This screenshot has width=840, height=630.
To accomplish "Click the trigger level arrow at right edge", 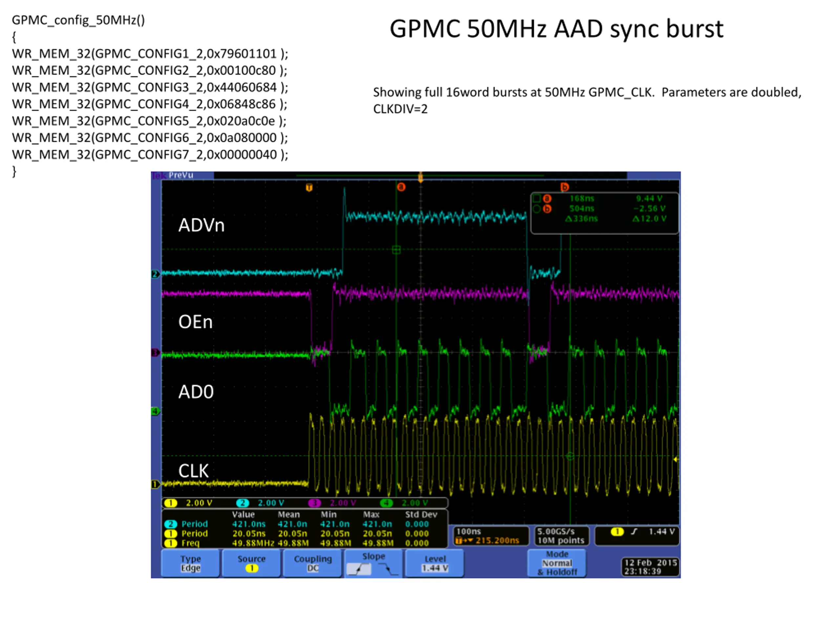I will pyautogui.click(x=676, y=459).
